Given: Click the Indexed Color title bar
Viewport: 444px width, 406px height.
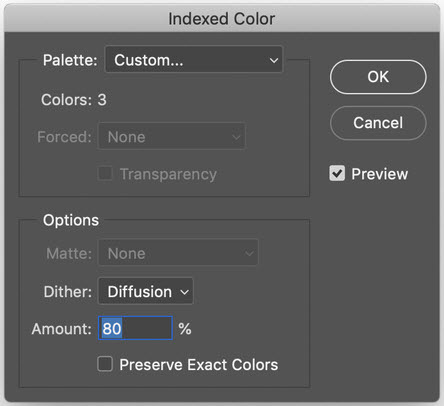Looking at the screenshot, I should [222, 18].
